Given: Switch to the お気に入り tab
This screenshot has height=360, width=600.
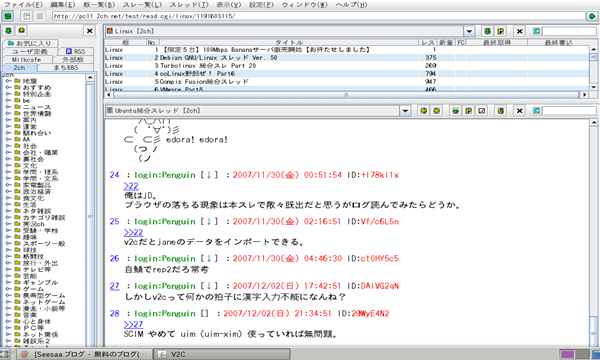Looking at the screenshot, I should pyautogui.click(x=31, y=43).
